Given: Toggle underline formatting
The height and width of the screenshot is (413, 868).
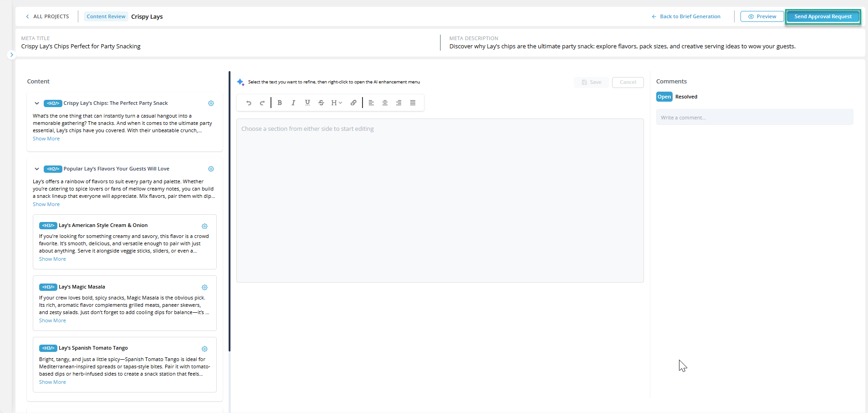Looking at the screenshot, I should pos(307,103).
